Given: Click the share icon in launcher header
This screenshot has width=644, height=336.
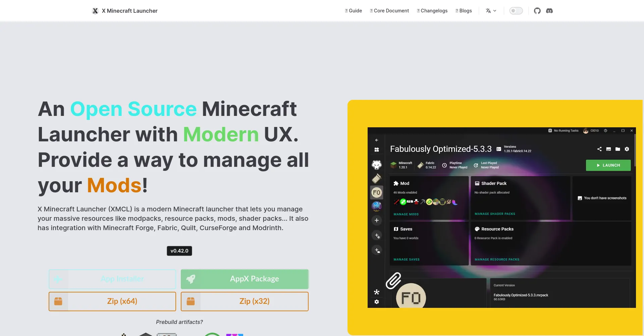Looking at the screenshot, I should 599,149.
